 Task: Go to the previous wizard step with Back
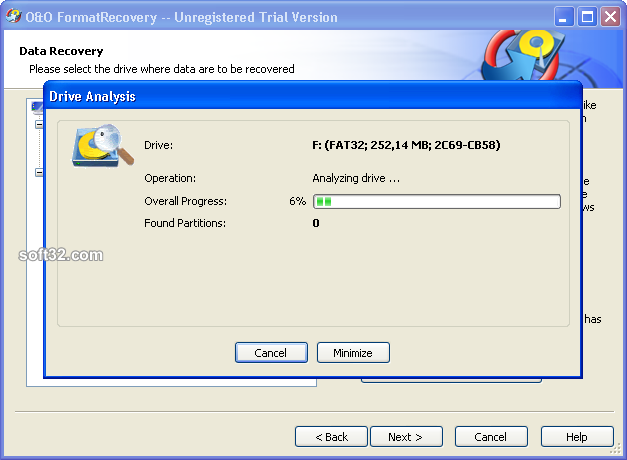point(331,437)
